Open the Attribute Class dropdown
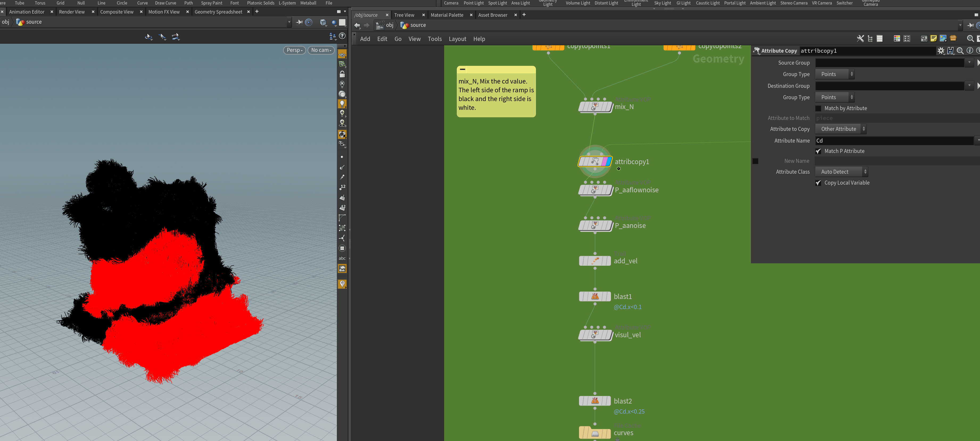 pyautogui.click(x=841, y=172)
